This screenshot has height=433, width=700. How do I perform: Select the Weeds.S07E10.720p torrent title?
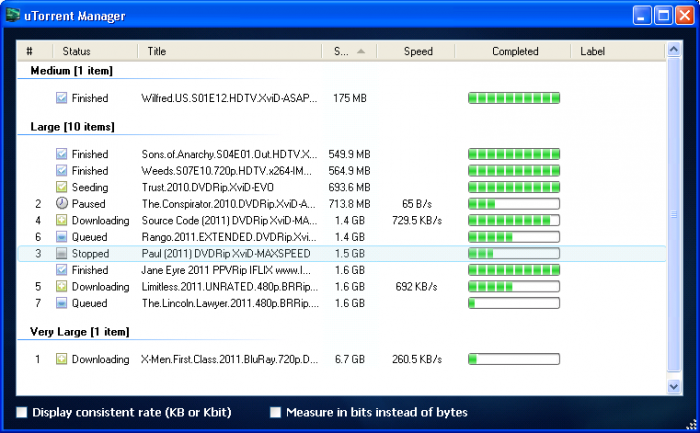tap(226, 171)
